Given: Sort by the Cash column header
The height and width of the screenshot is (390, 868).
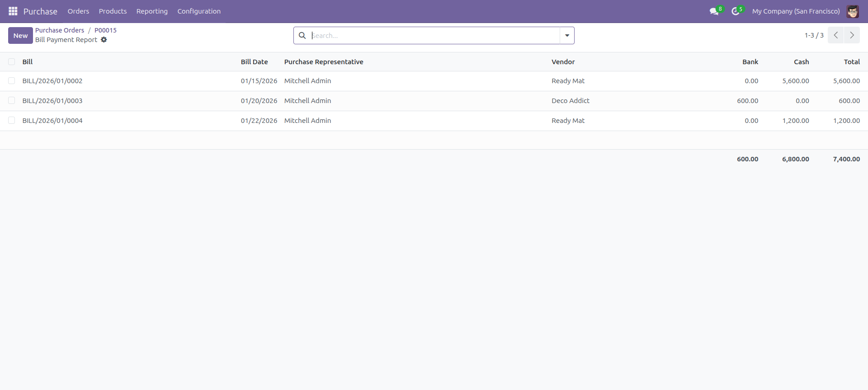Looking at the screenshot, I should [x=802, y=62].
